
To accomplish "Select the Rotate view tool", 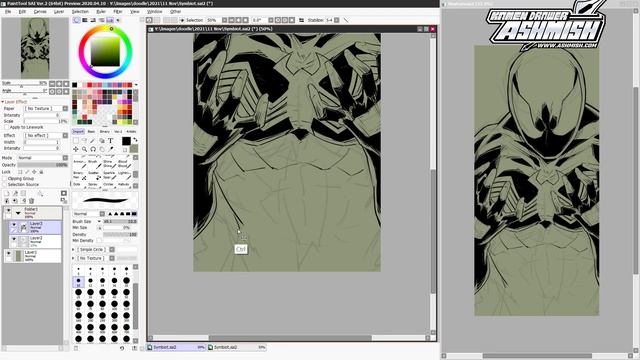I will [x=93, y=149].
